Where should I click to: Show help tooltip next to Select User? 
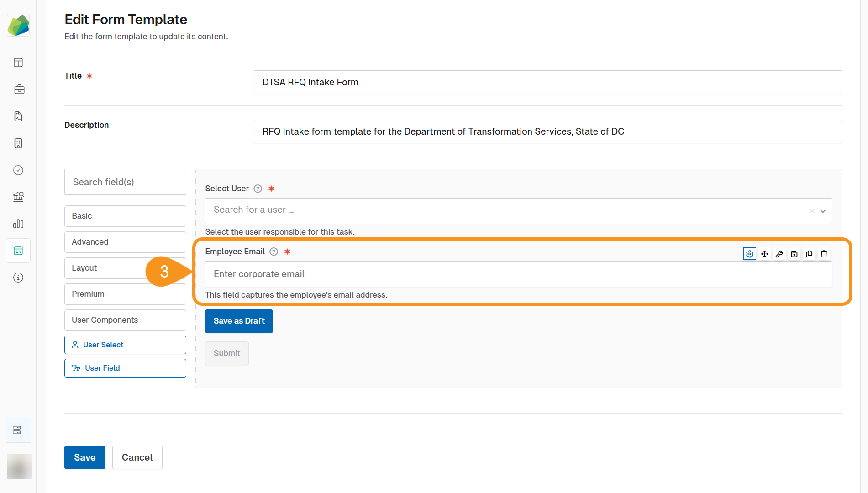point(258,189)
